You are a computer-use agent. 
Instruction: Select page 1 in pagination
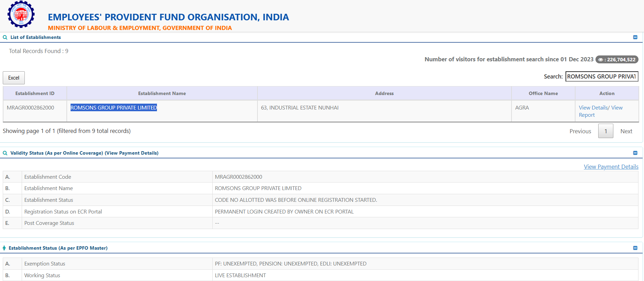pyautogui.click(x=605, y=131)
